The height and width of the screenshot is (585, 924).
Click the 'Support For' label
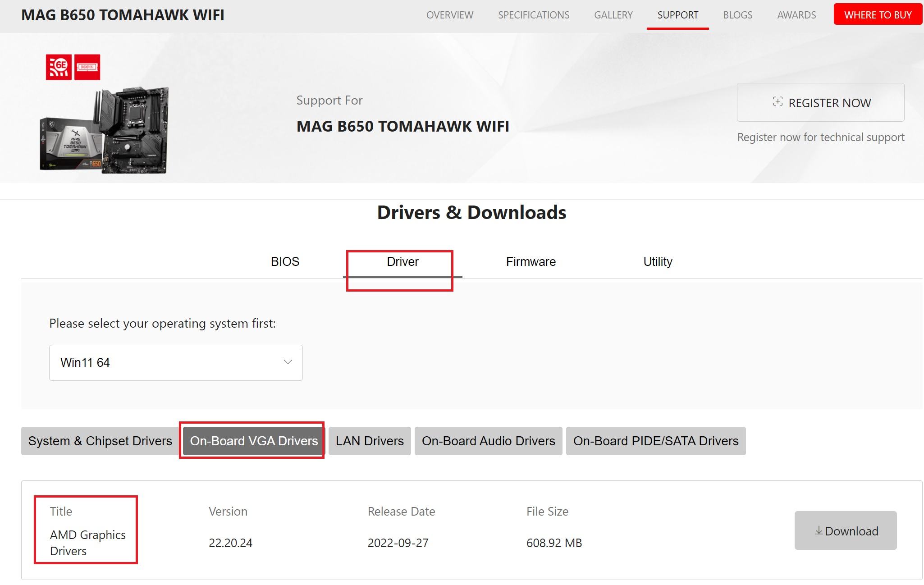pyautogui.click(x=329, y=100)
